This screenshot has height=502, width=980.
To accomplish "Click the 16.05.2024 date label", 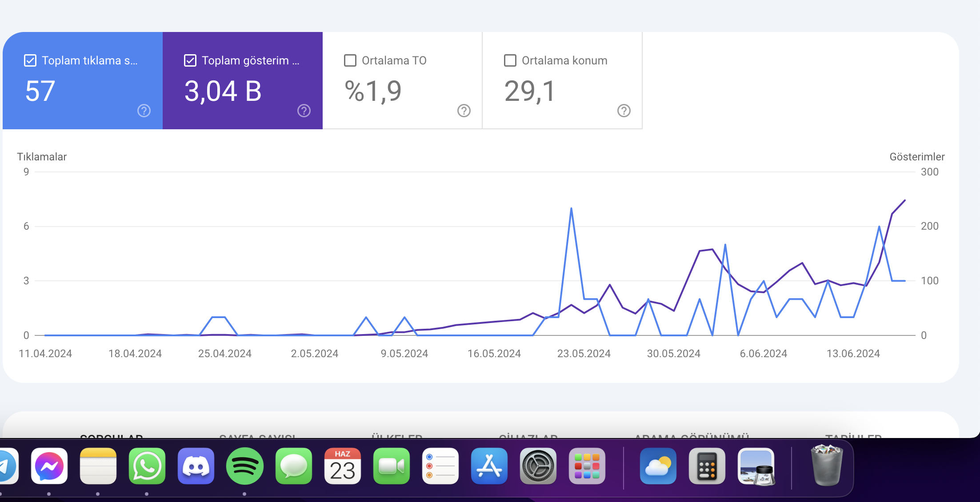I will (494, 354).
